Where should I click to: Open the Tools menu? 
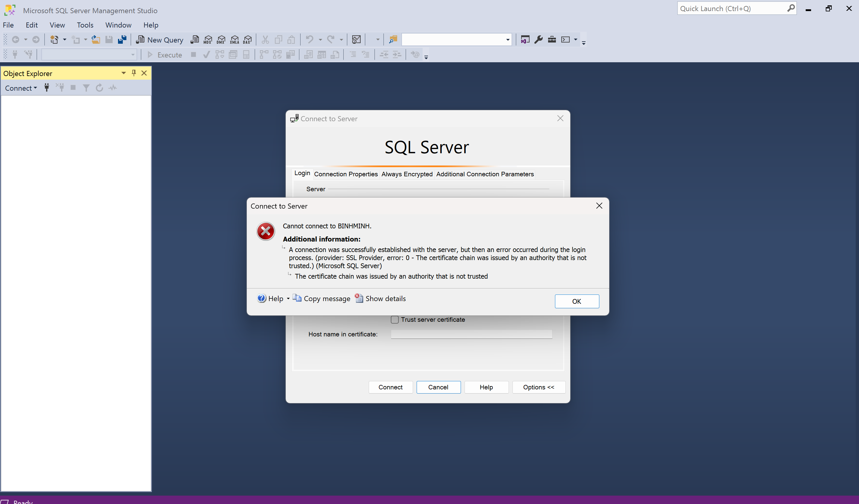click(85, 25)
